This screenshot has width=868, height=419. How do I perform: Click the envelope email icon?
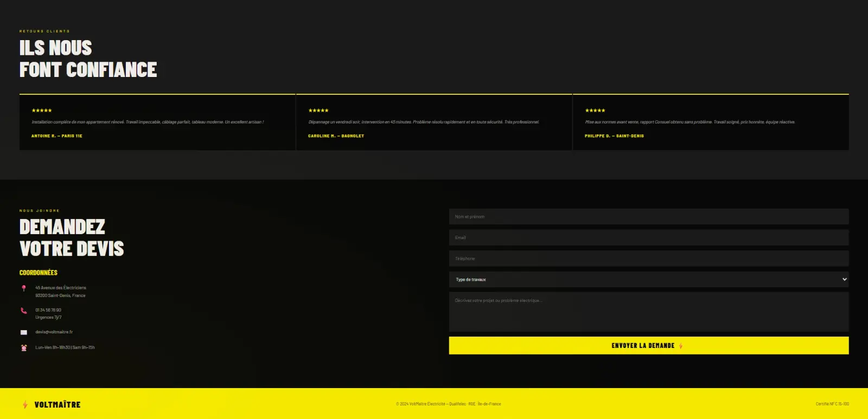[x=23, y=332]
